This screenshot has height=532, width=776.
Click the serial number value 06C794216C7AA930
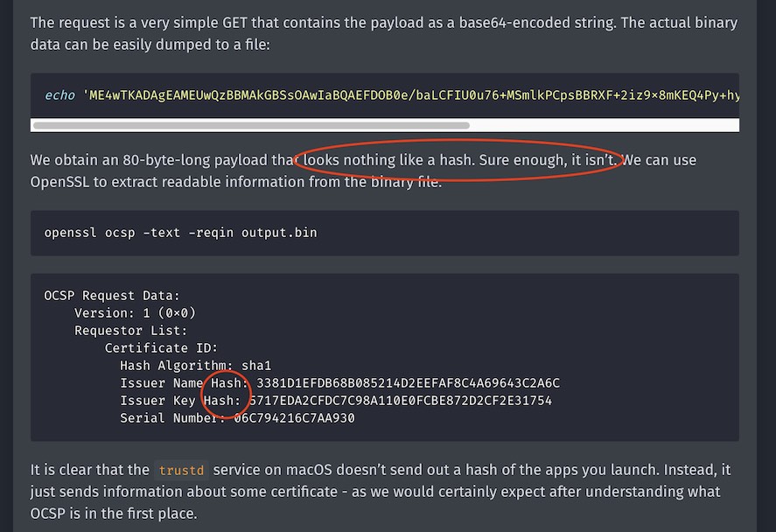(294, 418)
